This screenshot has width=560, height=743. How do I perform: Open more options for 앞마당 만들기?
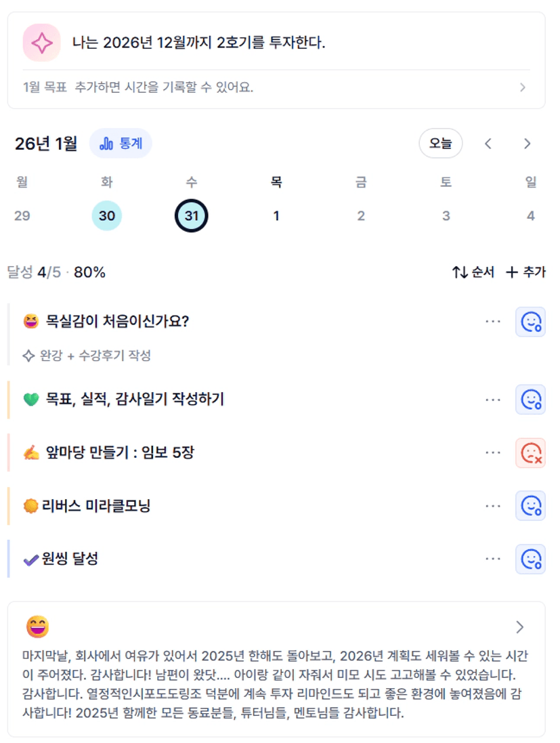pos(493,452)
